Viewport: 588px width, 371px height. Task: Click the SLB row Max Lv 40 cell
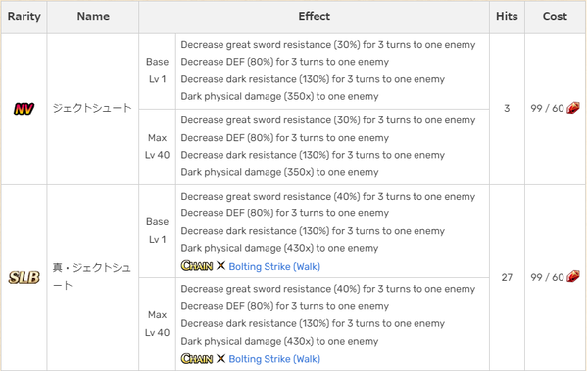(x=157, y=324)
